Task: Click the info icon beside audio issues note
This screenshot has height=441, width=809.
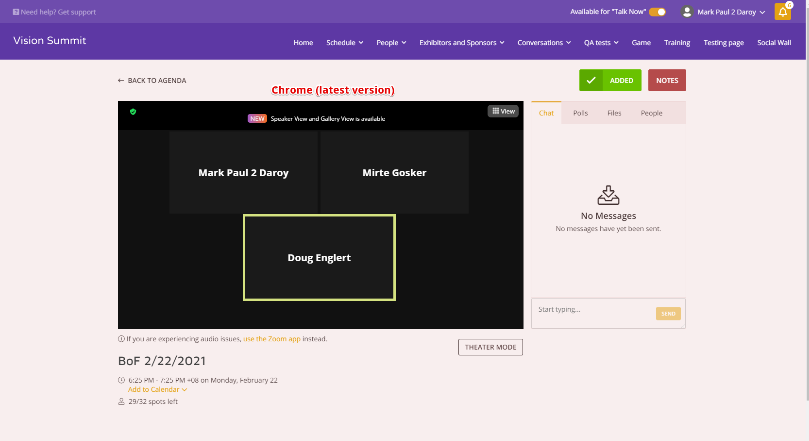Action: coord(121,339)
